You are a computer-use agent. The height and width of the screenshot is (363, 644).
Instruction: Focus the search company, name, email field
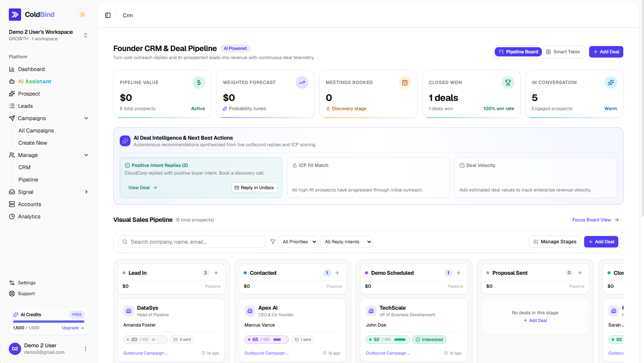pos(192,242)
